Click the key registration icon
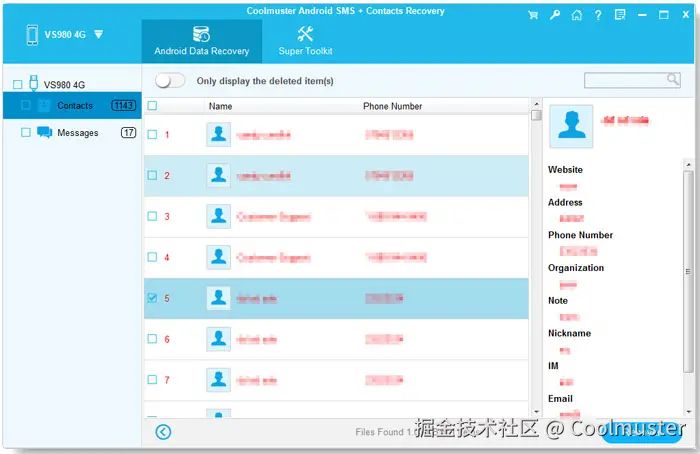700x454 pixels. (x=554, y=15)
